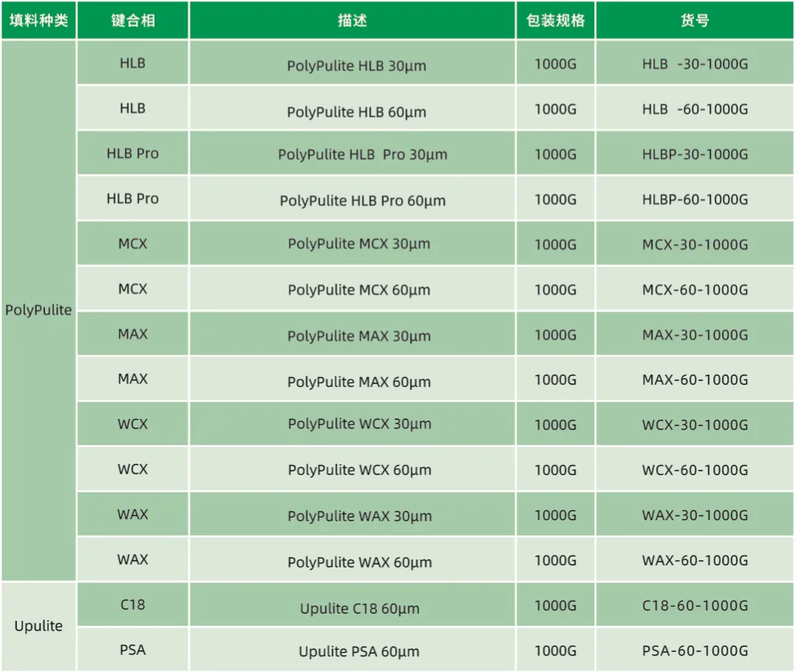796x672 pixels.
Task: Select part number WCX-60-1000G
Action: 695,470
